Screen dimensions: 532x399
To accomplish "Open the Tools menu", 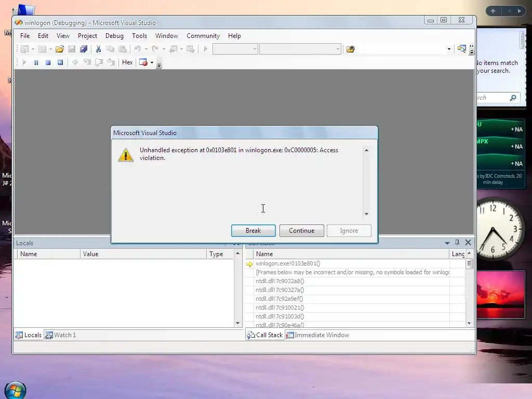I will pos(139,36).
